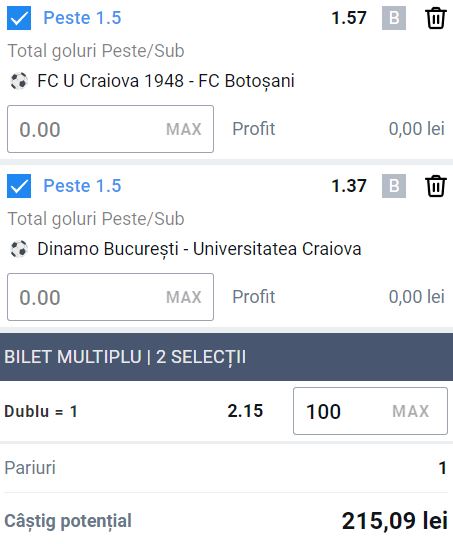This screenshot has height=544, width=453.
Task: Click the Dublu stake field showing 100
Action: coord(370,411)
